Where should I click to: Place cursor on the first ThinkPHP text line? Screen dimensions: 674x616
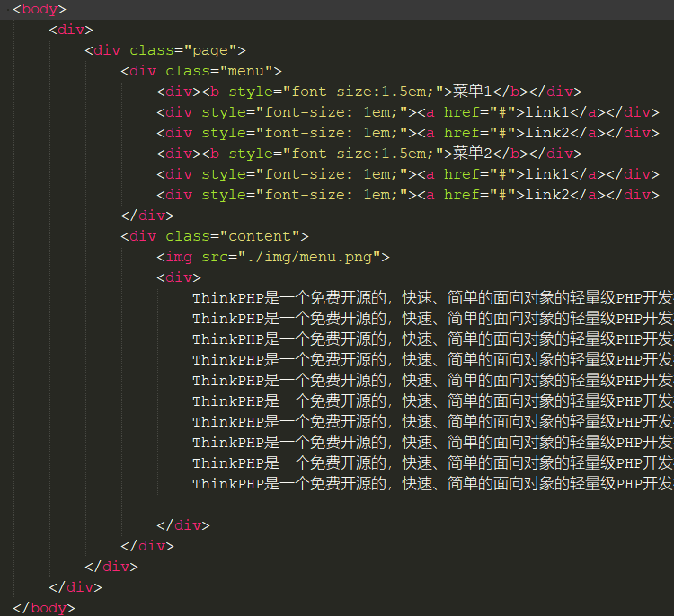coord(431,298)
